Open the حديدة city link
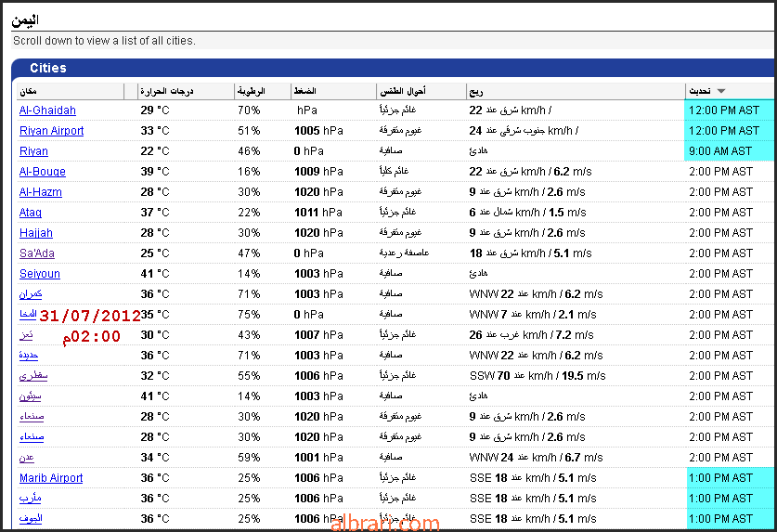 29,355
